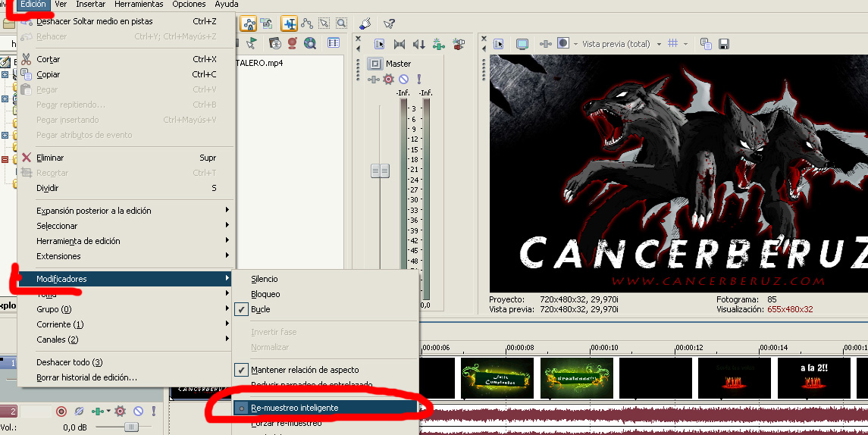Open the Herramienta de edición submenu
Screen dimensions: 868x435
(126, 241)
